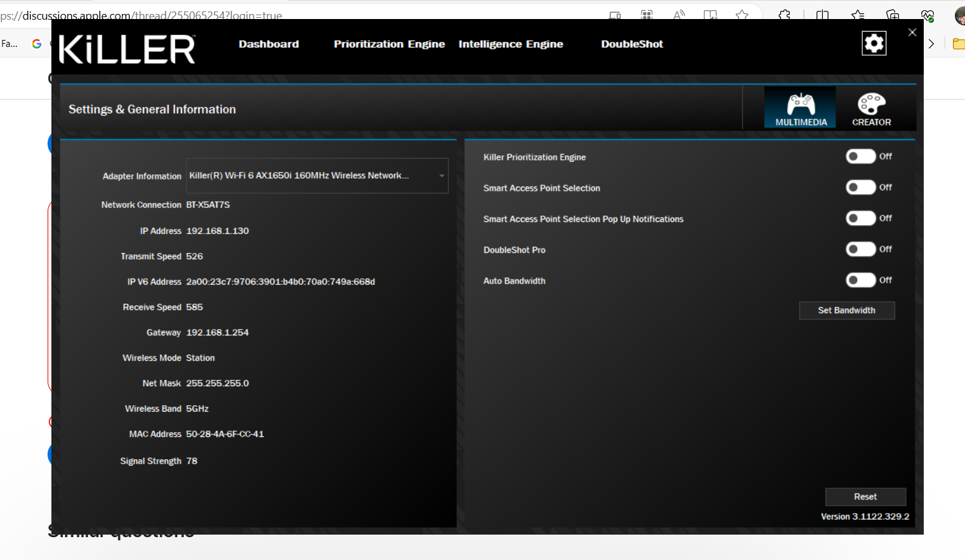Switch on Auto Bandwidth
The height and width of the screenshot is (560, 965).
click(x=861, y=280)
